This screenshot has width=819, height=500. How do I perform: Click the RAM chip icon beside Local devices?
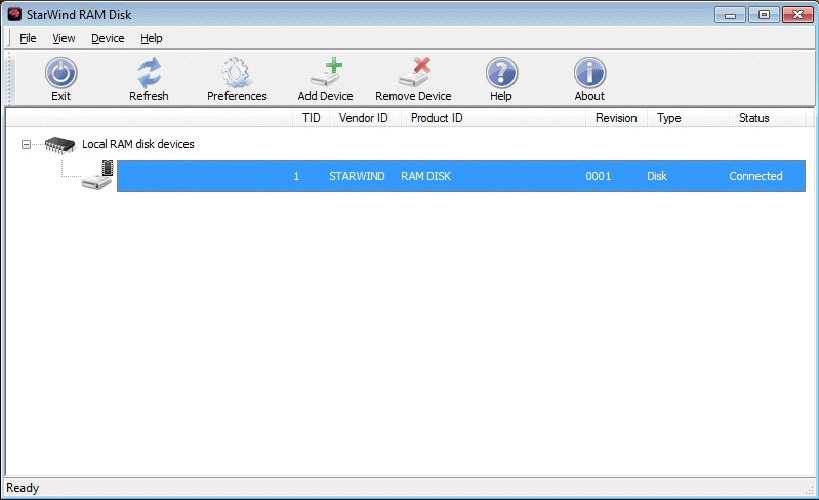pyautogui.click(x=60, y=145)
